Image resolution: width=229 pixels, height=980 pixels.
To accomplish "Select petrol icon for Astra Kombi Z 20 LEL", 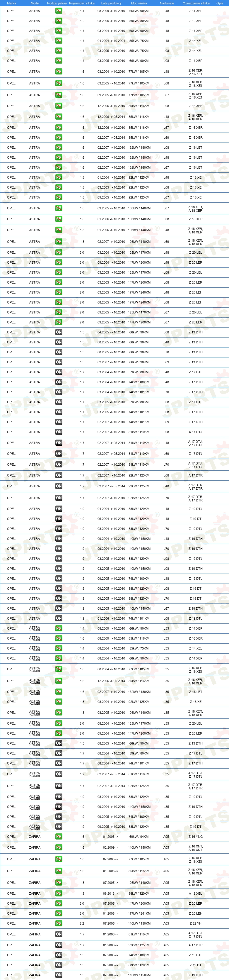I will pos(59,724).
